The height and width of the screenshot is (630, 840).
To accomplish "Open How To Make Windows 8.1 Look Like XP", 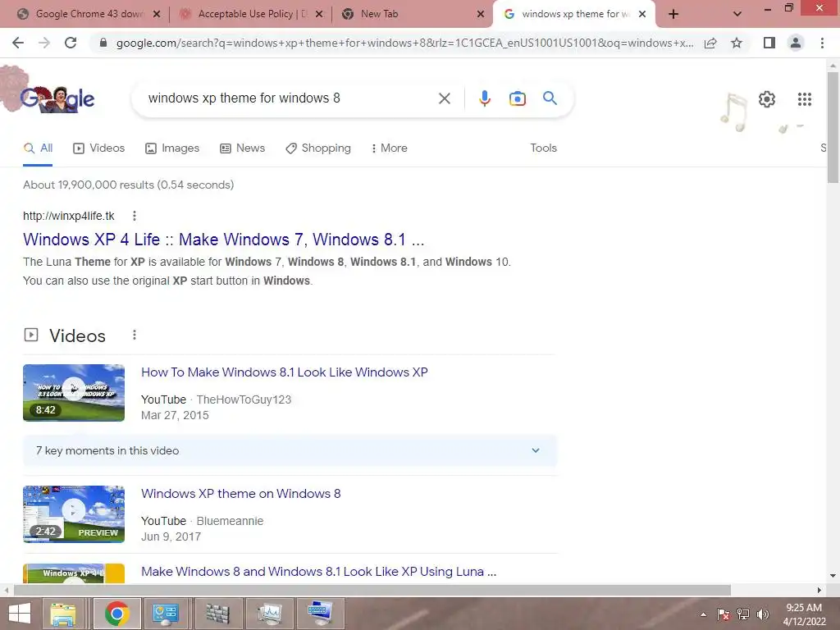I will (x=285, y=372).
